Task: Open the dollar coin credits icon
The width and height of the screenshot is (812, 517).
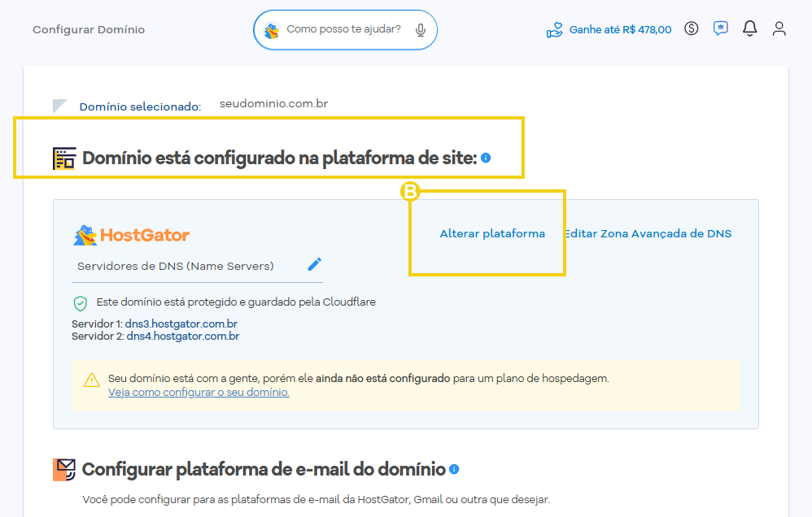Action: [x=692, y=28]
